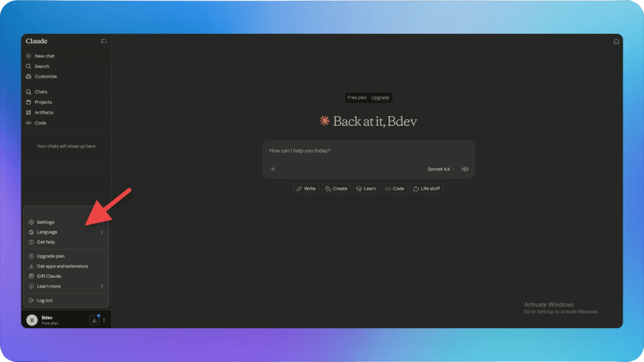The image size is (644, 362).
Task: Select the Learn suggestion chip
Action: pyautogui.click(x=366, y=189)
